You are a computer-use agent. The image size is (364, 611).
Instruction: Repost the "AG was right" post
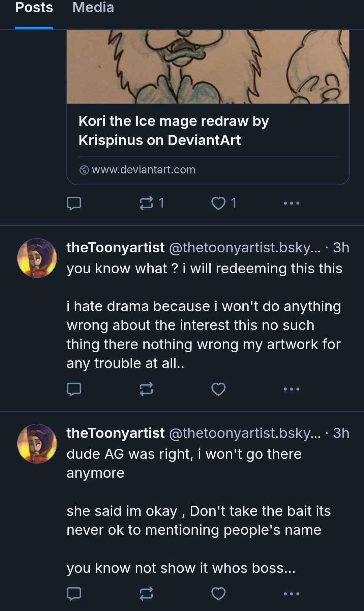147,593
